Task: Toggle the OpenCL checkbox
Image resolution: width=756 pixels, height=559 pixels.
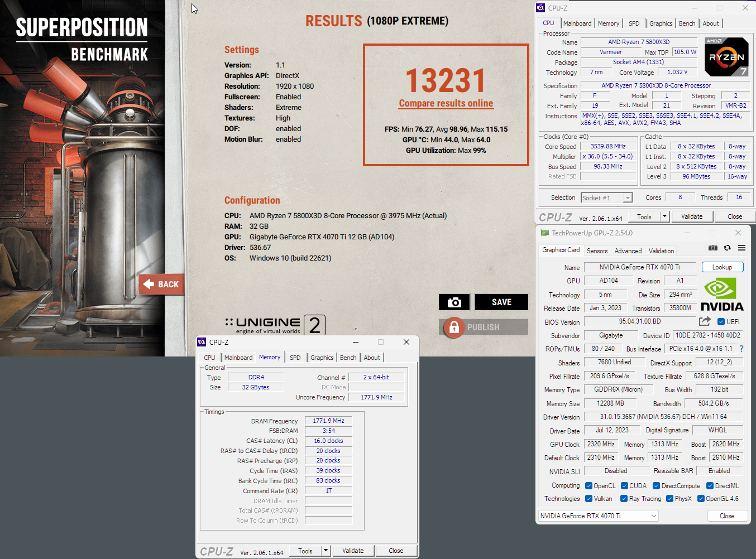Action: (588, 486)
